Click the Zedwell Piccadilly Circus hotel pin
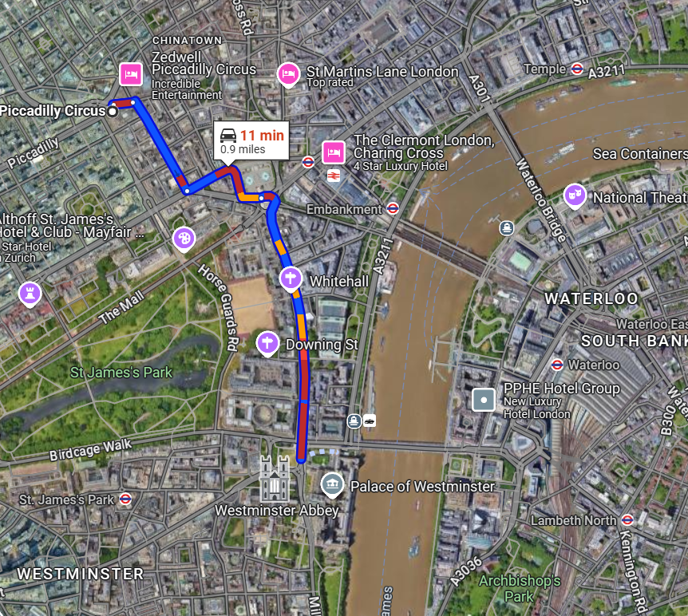688x616 pixels. (131, 74)
